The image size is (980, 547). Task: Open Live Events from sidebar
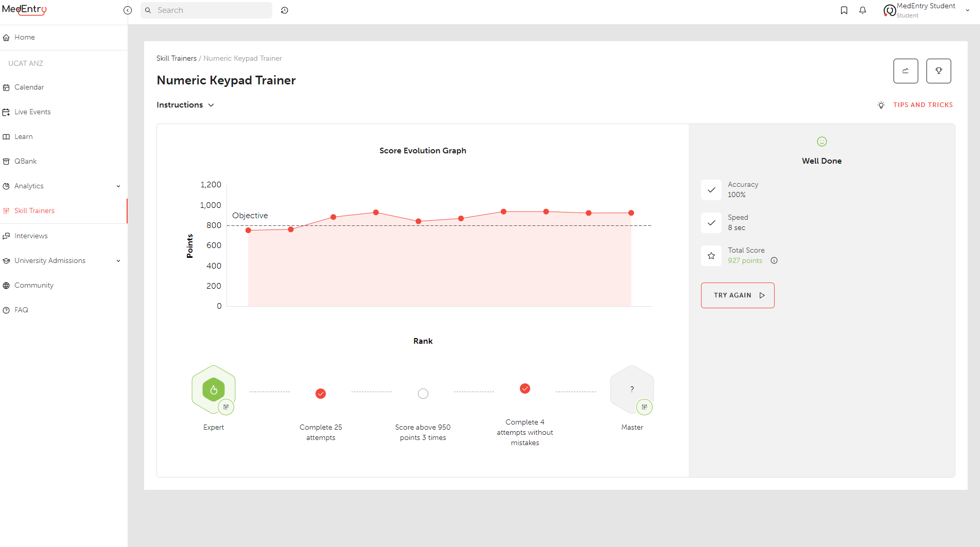click(32, 112)
